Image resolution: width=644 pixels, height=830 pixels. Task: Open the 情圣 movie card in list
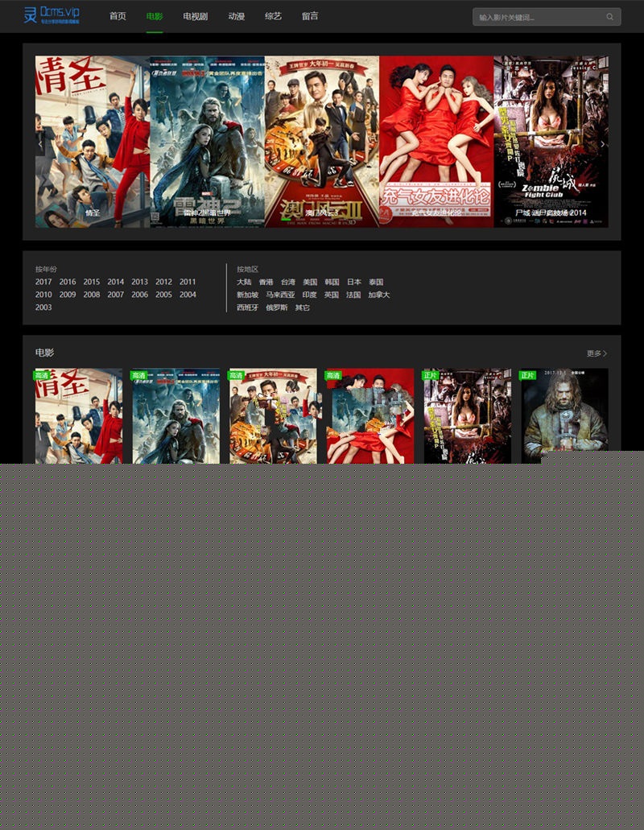[79, 416]
